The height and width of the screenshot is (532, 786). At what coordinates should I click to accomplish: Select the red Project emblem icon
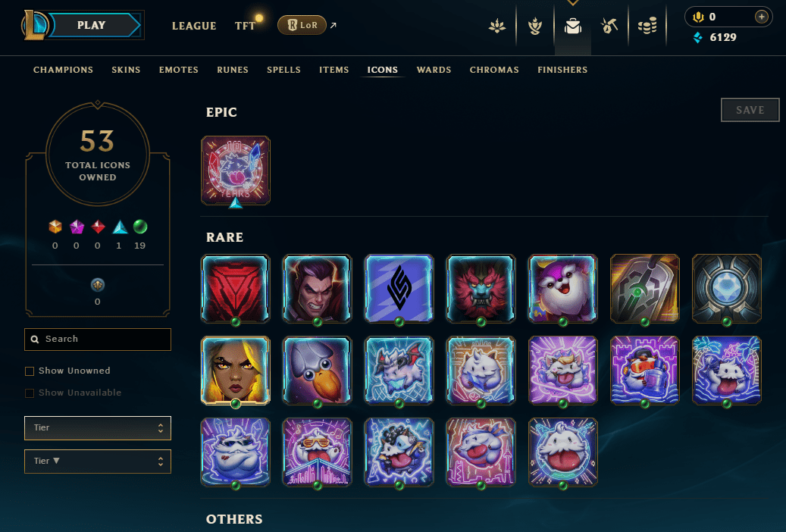coord(236,288)
